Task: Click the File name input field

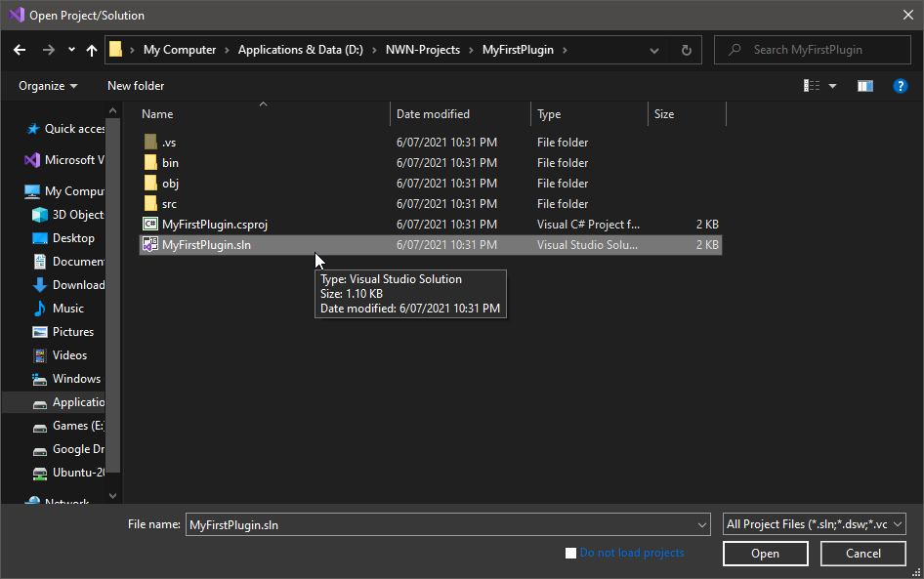Action: [441, 525]
